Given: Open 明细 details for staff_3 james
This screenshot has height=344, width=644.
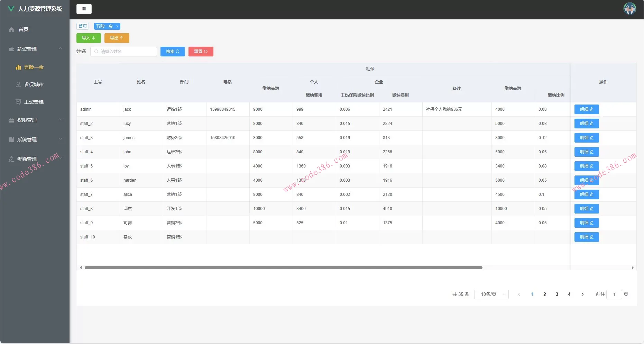Looking at the screenshot, I should (586, 138).
